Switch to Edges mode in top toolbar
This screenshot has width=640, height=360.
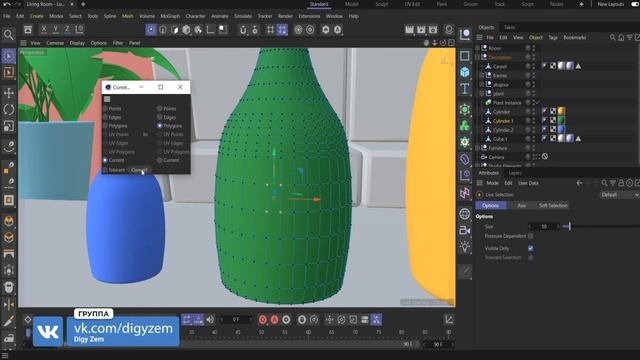point(163,30)
